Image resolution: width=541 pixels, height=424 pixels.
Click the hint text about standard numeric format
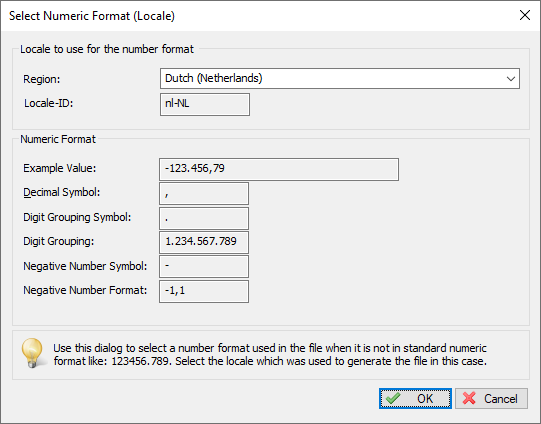(x=270, y=354)
